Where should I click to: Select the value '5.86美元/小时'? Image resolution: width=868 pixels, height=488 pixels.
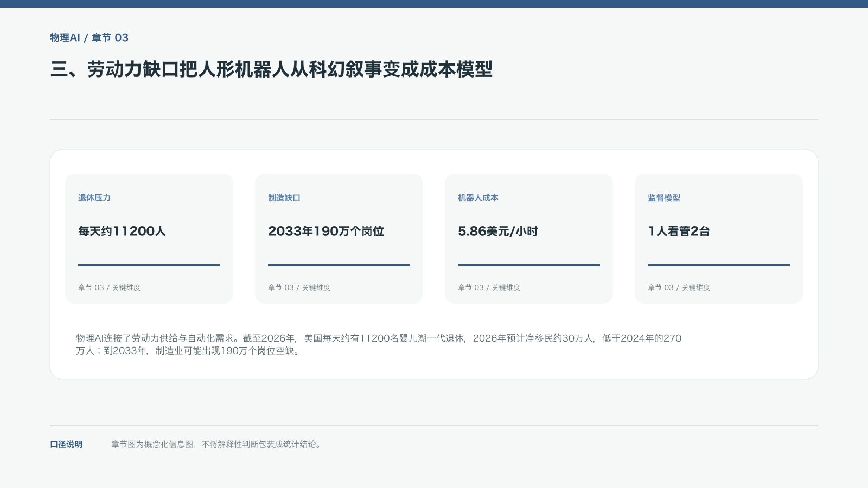498,231
